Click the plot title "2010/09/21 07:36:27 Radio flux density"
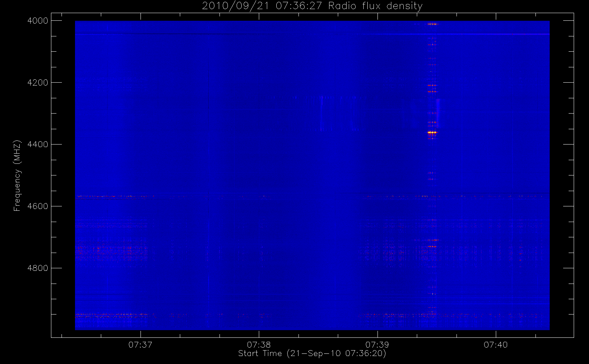 [x=312, y=6]
